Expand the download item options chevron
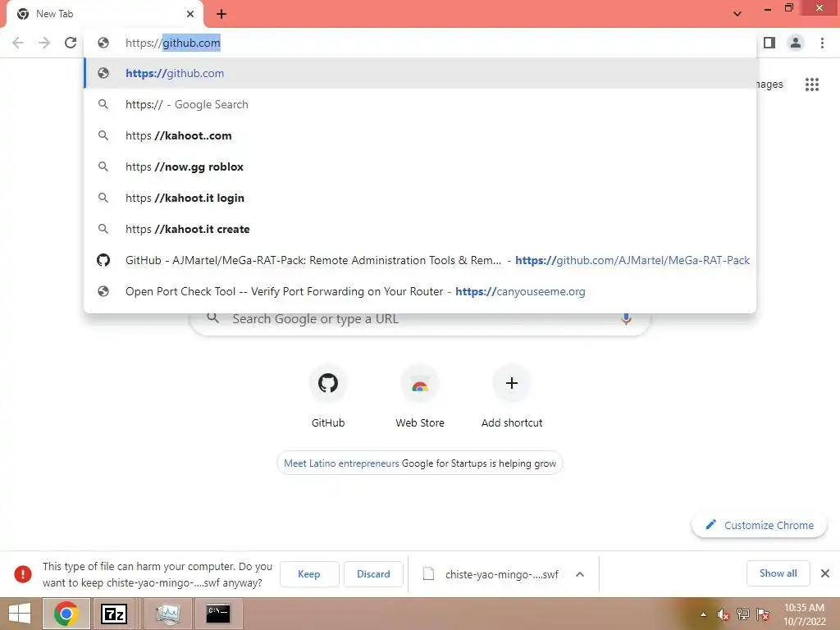The image size is (840, 630). point(580,574)
